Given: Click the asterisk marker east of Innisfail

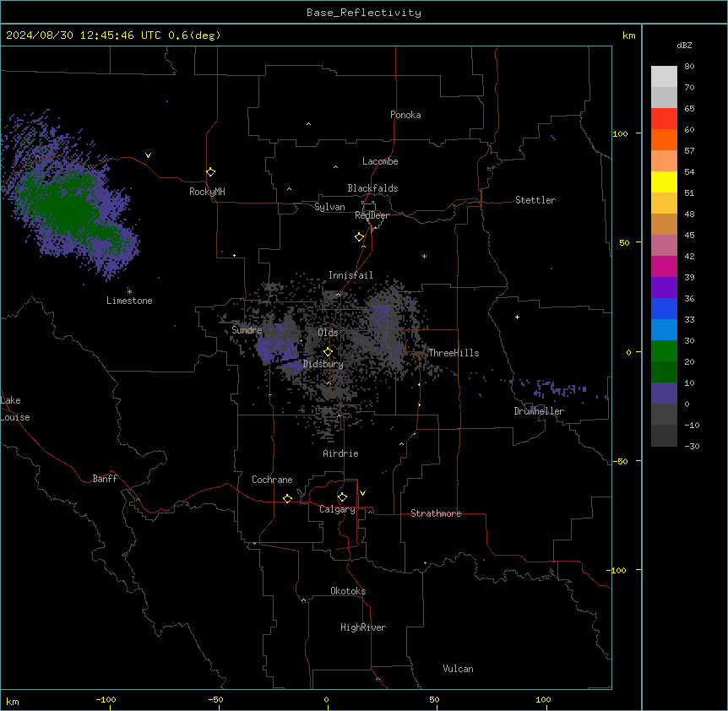Looking at the screenshot, I should tap(424, 256).
